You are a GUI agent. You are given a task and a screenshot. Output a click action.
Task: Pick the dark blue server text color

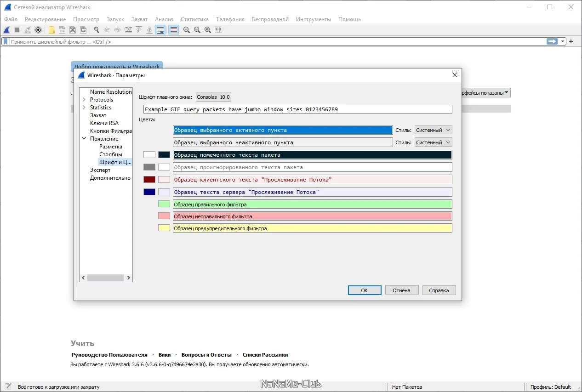[149, 192]
